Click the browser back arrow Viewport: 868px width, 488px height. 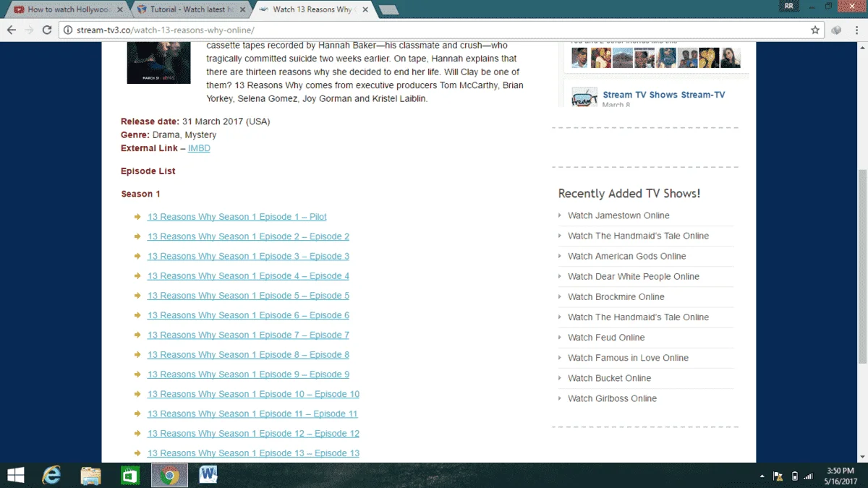click(12, 30)
